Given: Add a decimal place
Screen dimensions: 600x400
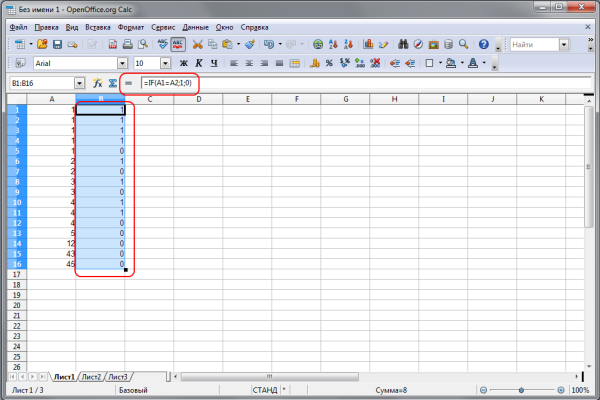Looking at the screenshot, I should click(x=360, y=64).
